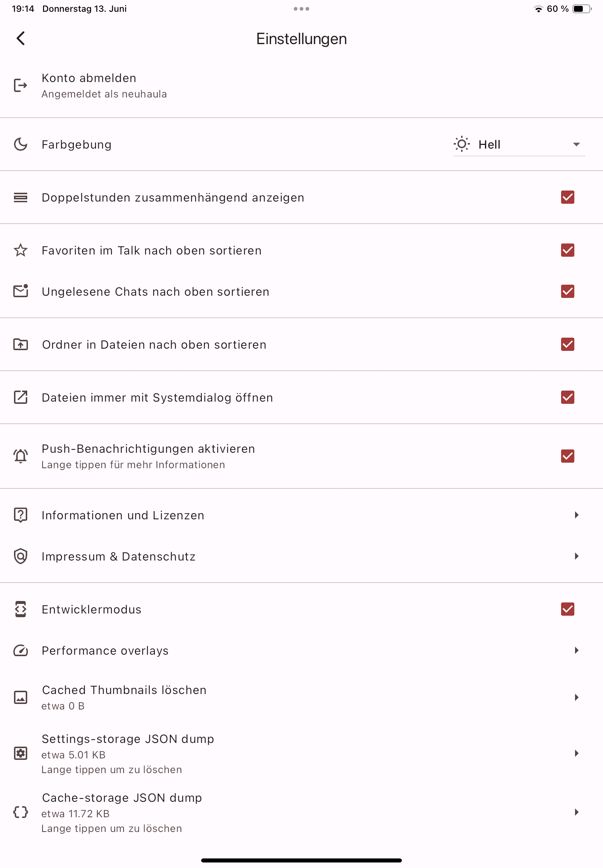This screenshot has height=868, width=603.
Task: Turn off the Entwicklermodus checkbox
Action: [x=567, y=609]
